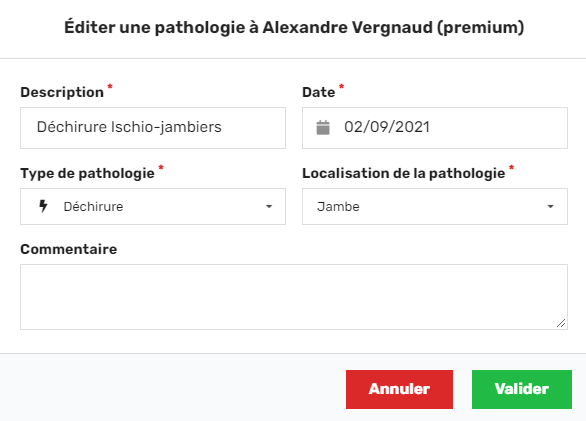586x421 pixels.
Task: Click the Commentaire label
Action: [x=69, y=249]
